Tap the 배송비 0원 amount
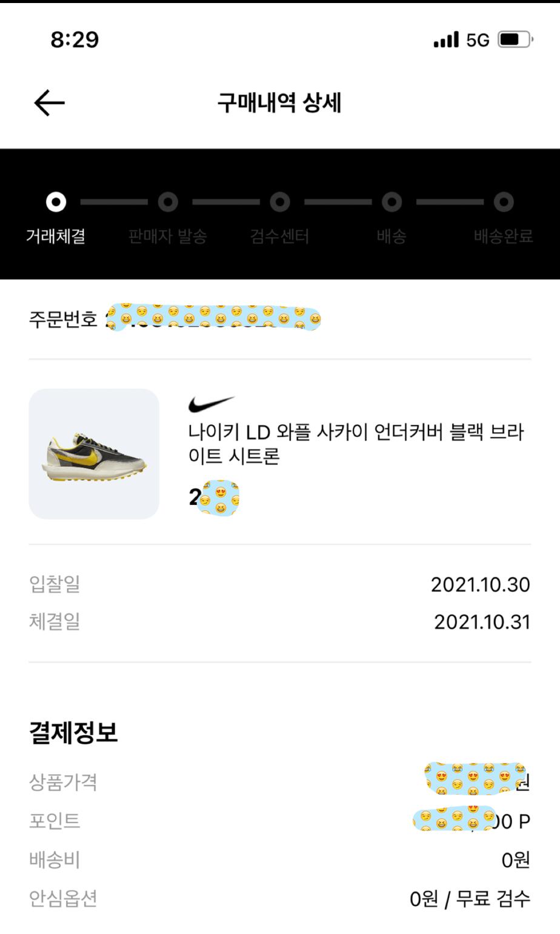The height and width of the screenshot is (934, 560). click(x=516, y=859)
